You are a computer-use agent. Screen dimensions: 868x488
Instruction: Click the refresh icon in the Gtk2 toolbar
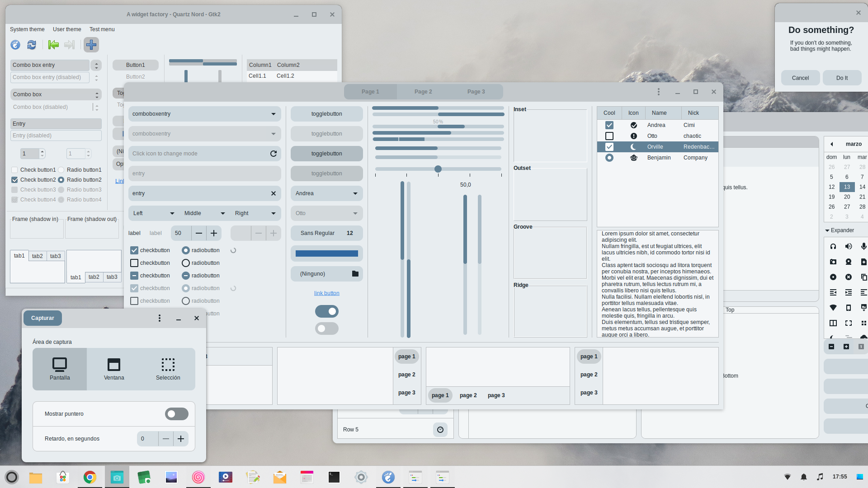(x=32, y=45)
